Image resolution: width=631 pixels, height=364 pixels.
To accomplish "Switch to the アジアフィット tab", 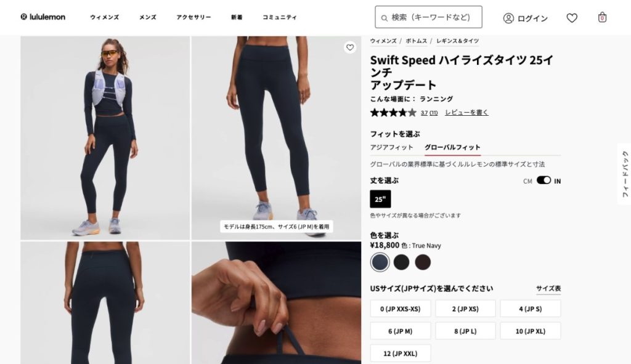I will tap(391, 147).
